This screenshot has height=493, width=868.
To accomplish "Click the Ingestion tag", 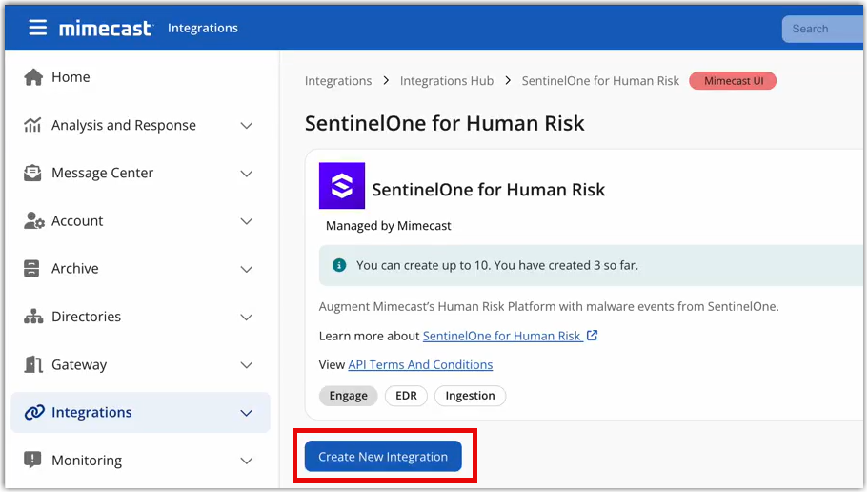I will pos(470,396).
